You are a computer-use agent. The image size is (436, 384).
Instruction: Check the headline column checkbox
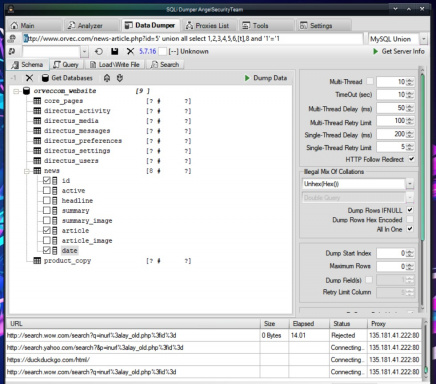[47, 200]
